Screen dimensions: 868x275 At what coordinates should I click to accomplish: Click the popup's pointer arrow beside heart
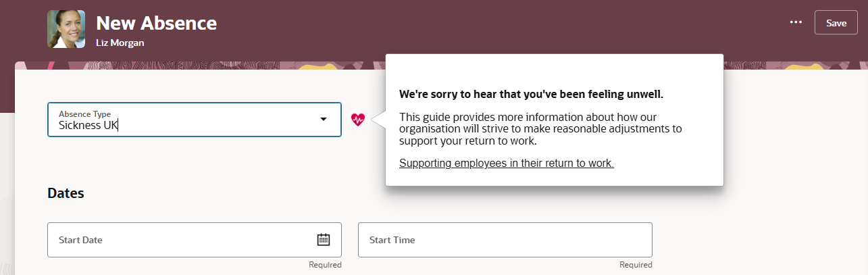[x=379, y=120]
